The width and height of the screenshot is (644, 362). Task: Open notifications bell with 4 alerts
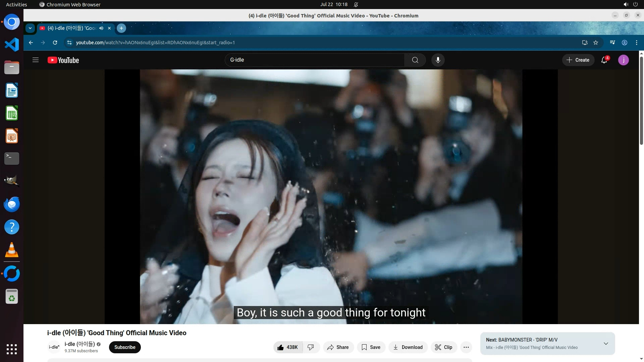pos(604,60)
